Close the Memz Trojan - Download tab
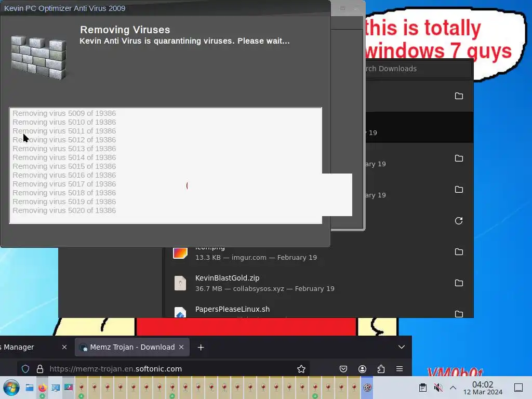This screenshot has width=532, height=399. (x=181, y=347)
